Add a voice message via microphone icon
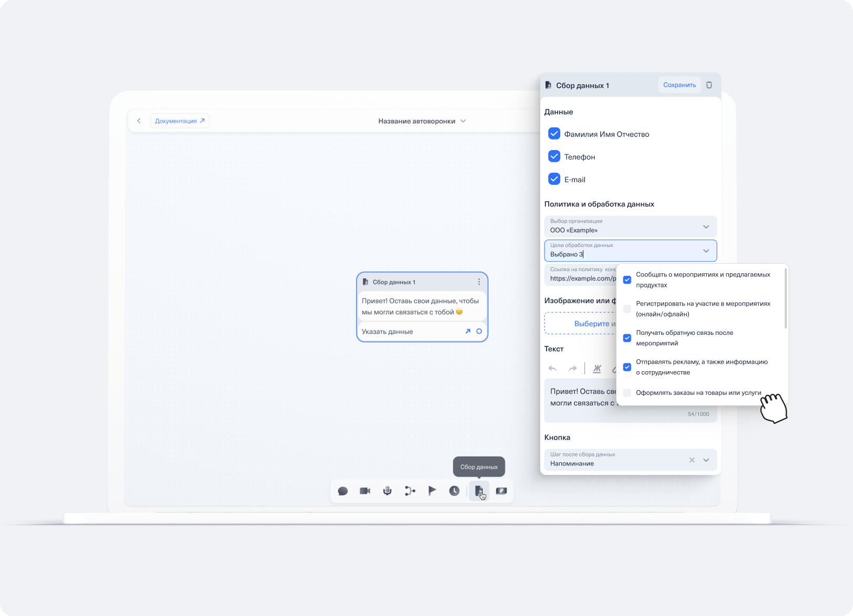 click(387, 491)
